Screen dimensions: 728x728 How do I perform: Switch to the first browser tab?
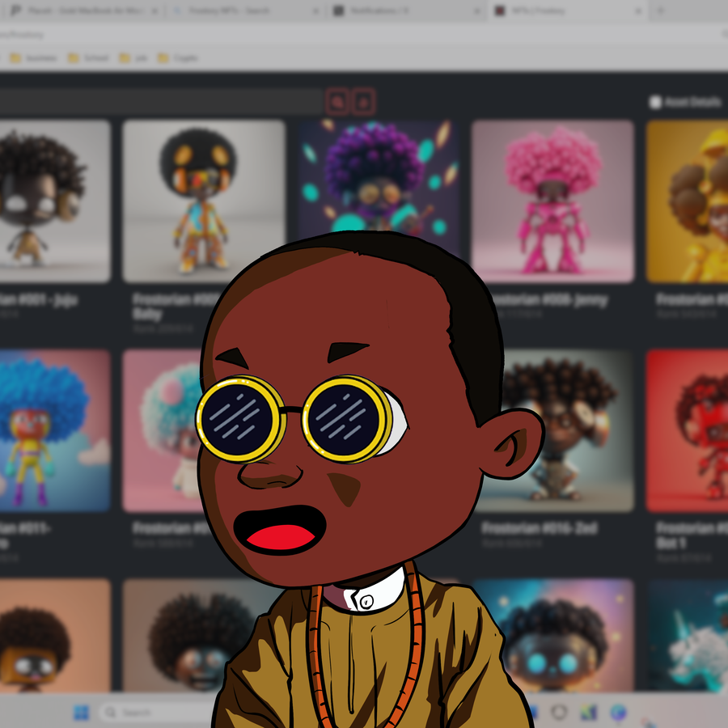coord(81,11)
